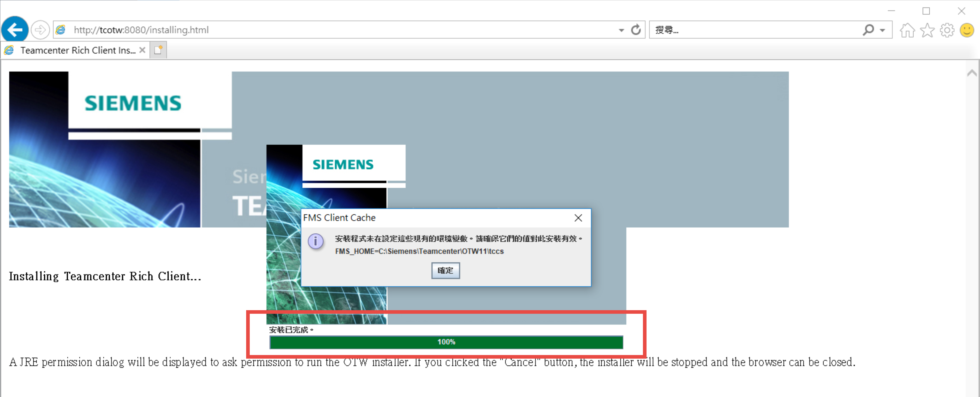Click the page scrollbar up arrow
This screenshot has width=980, height=397.
(x=972, y=73)
